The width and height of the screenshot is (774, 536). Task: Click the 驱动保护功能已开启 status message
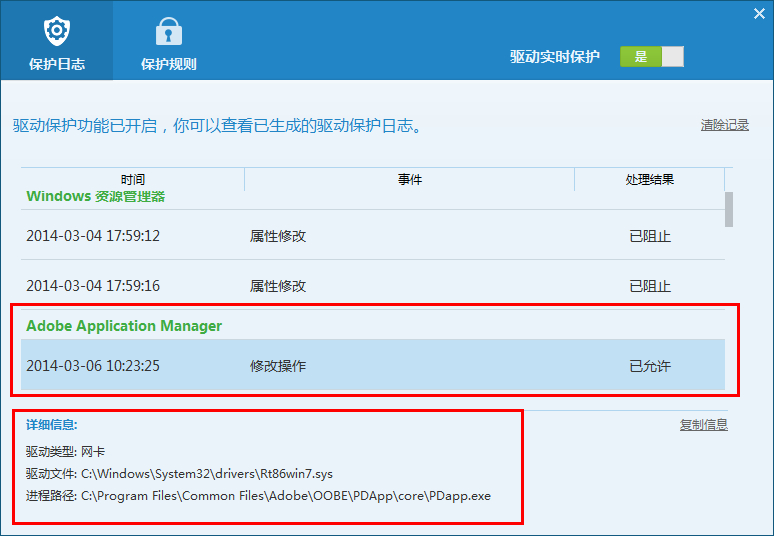218,125
